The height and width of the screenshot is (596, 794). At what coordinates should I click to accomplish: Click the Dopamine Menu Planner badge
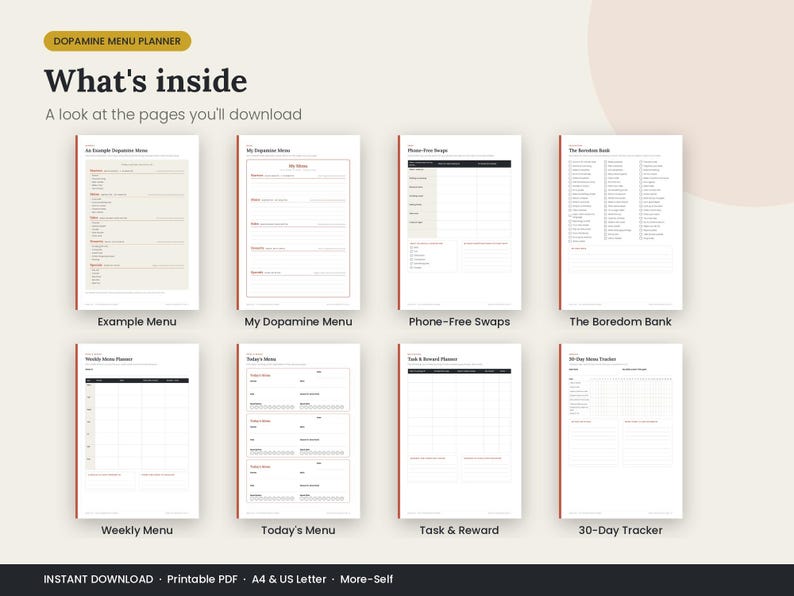click(x=117, y=41)
